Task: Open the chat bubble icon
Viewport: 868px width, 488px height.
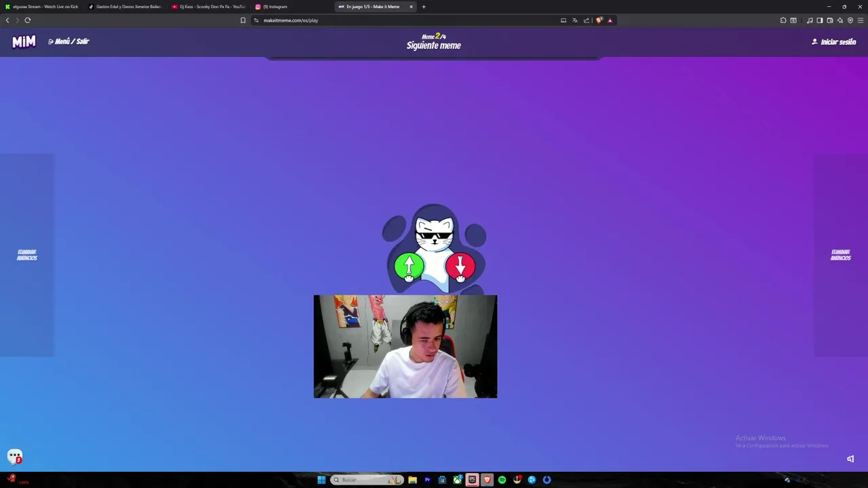Action: coord(15,457)
